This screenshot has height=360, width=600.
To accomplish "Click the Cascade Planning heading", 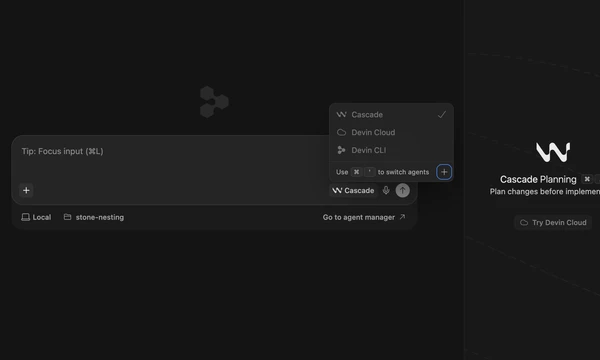I will pyautogui.click(x=538, y=179).
